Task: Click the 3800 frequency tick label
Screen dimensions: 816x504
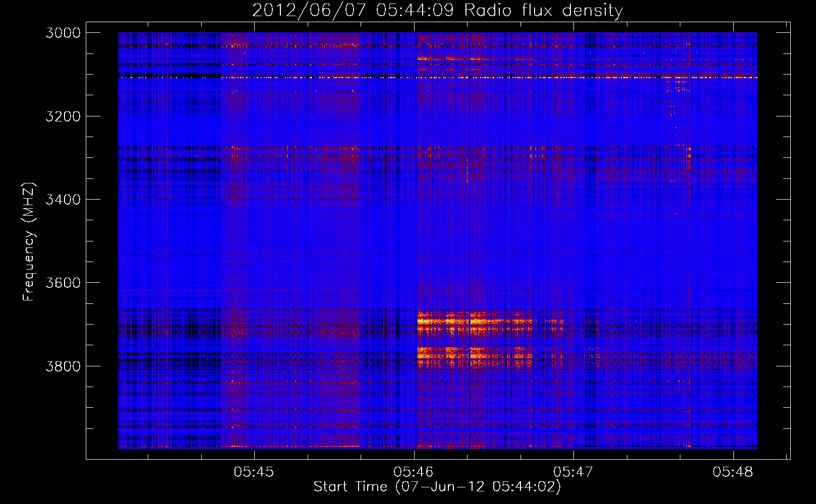Action: click(63, 366)
